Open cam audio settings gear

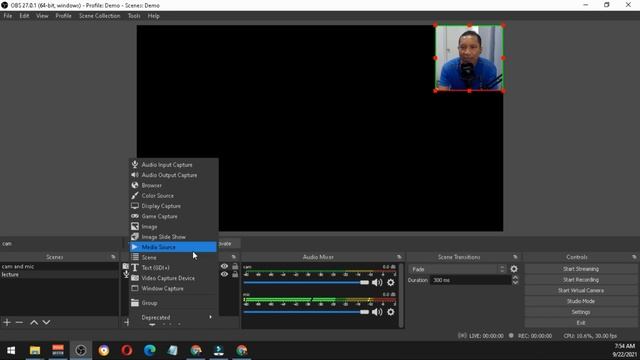pos(391,282)
